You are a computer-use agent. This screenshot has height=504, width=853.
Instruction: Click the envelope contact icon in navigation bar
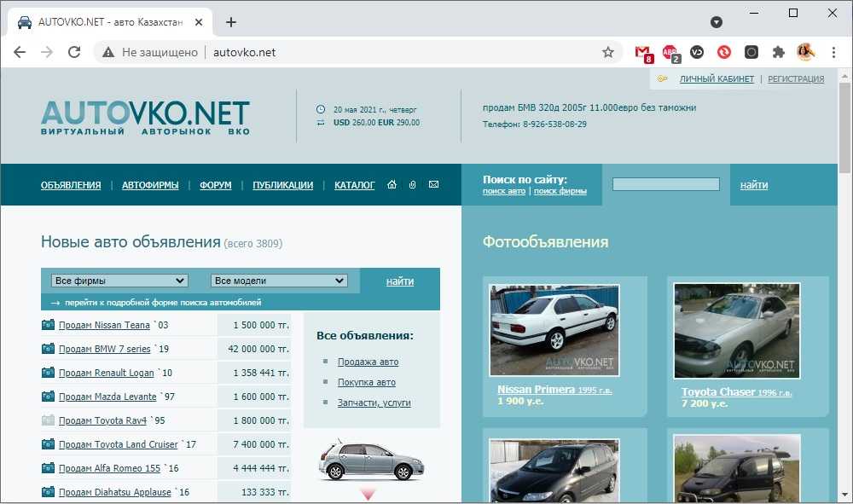click(x=433, y=185)
